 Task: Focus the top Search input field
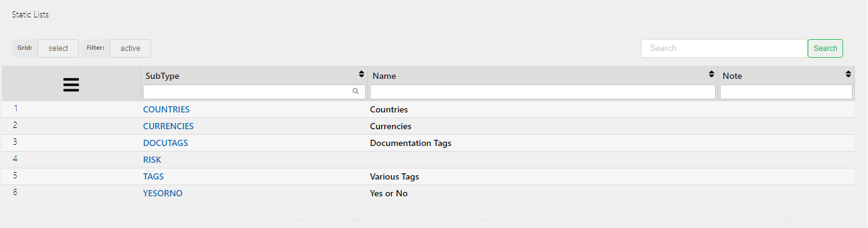[724, 48]
